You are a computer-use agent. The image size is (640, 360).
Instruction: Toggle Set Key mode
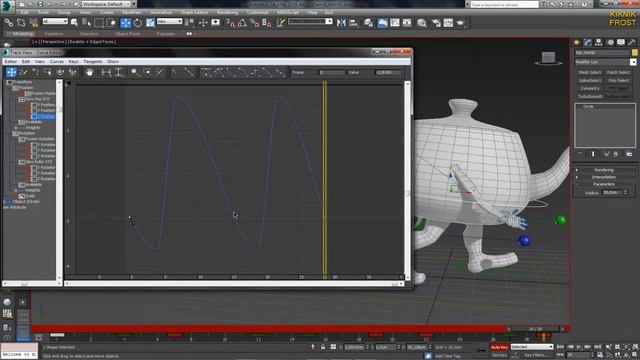(499, 355)
